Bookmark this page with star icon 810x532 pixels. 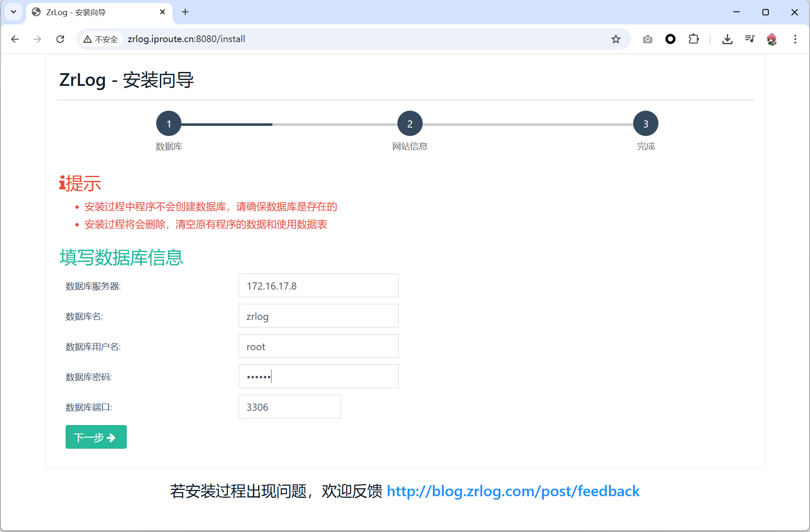(x=615, y=39)
